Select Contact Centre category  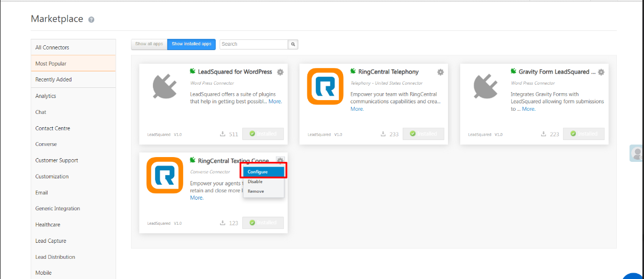[x=74, y=128]
